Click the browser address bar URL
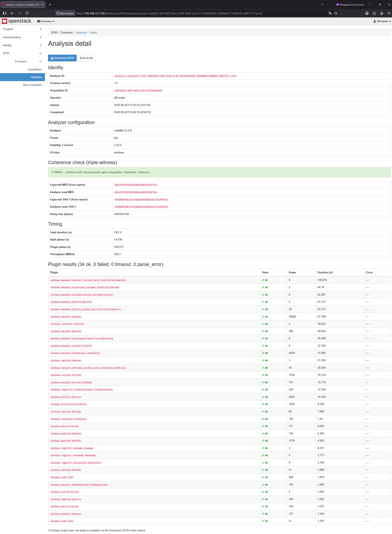 (x=169, y=13)
